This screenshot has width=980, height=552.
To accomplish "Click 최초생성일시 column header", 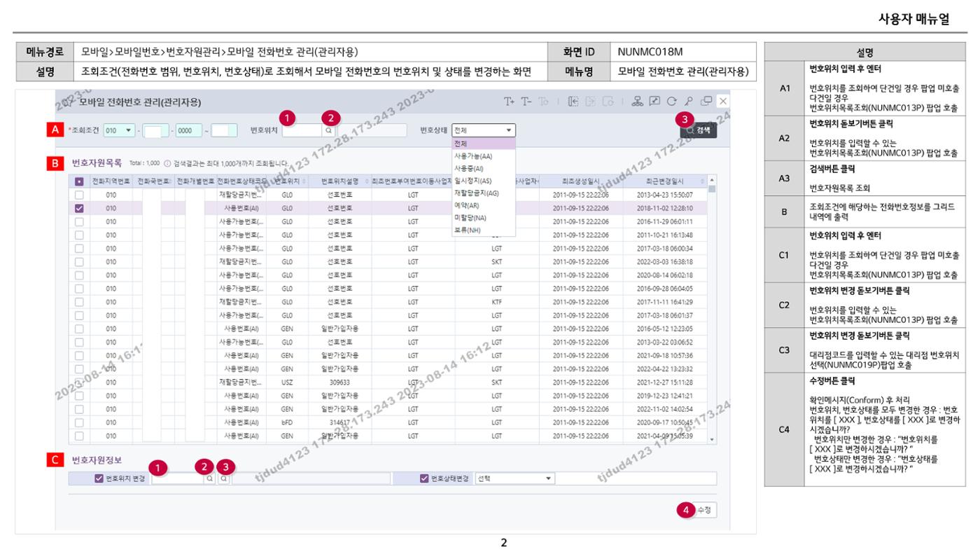I will pyautogui.click(x=581, y=181).
